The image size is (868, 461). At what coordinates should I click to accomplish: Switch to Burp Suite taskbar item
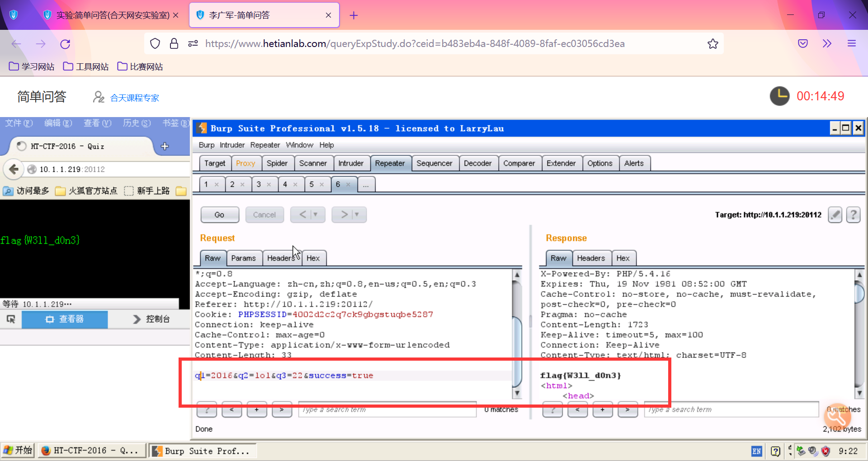pyautogui.click(x=203, y=451)
